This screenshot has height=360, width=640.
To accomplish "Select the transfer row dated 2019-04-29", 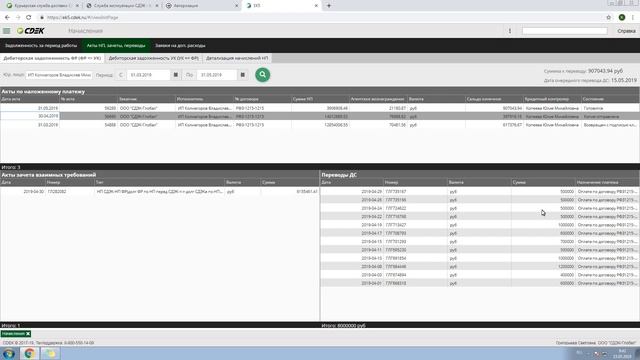I will tap(480, 191).
